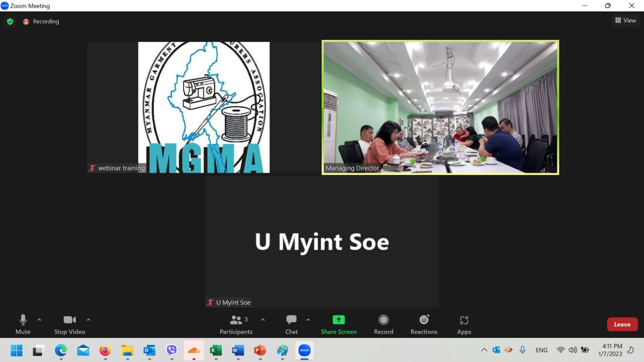The width and height of the screenshot is (644, 362).
Task: Click the Managing Director name label
Action: pos(352,168)
